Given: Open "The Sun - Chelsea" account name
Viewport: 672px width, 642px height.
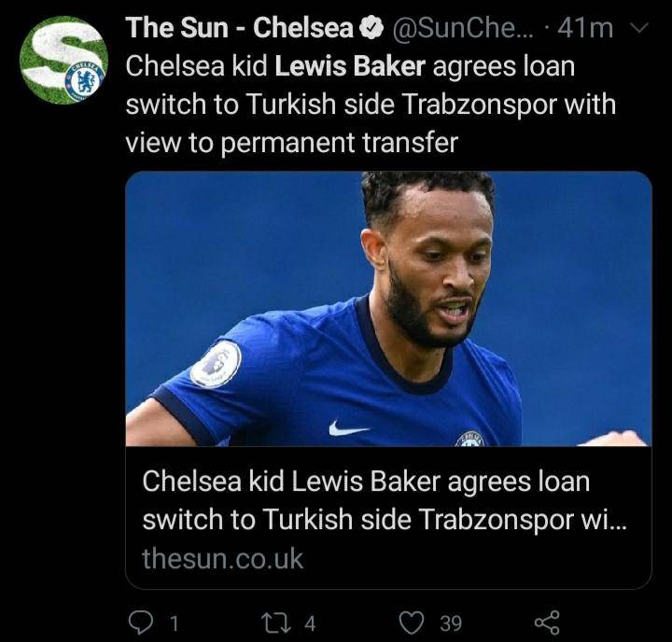Looking at the screenshot, I should click(x=241, y=29).
